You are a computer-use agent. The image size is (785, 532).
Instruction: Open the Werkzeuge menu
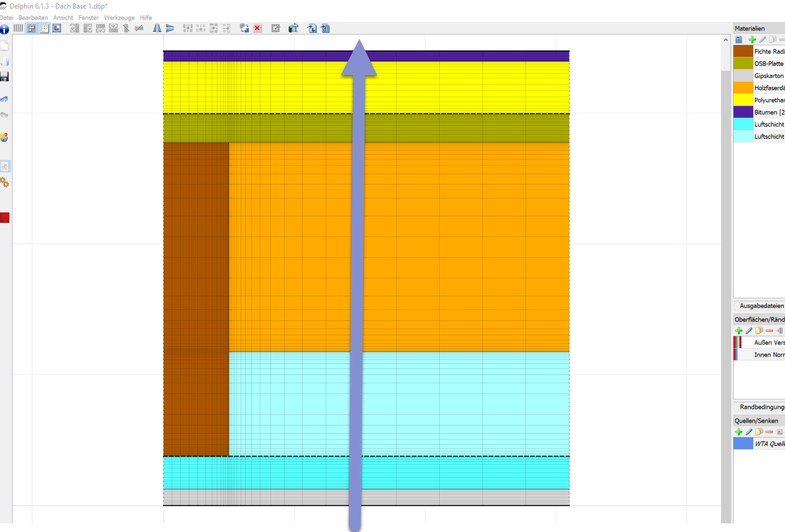119,18
